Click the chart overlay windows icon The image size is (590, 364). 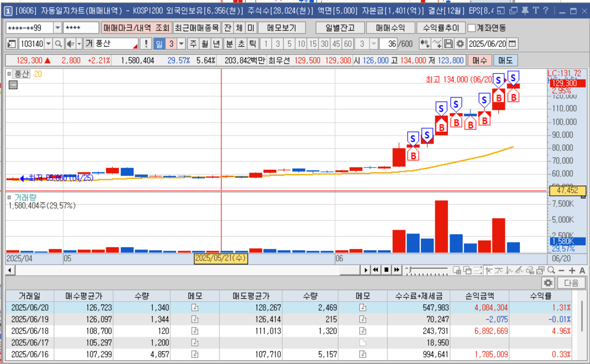tap(467, 270)
